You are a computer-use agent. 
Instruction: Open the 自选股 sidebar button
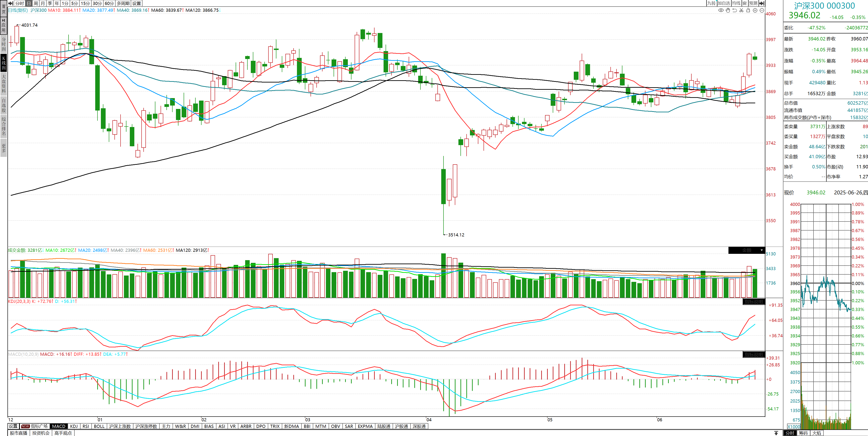click(x=3, y=105)
